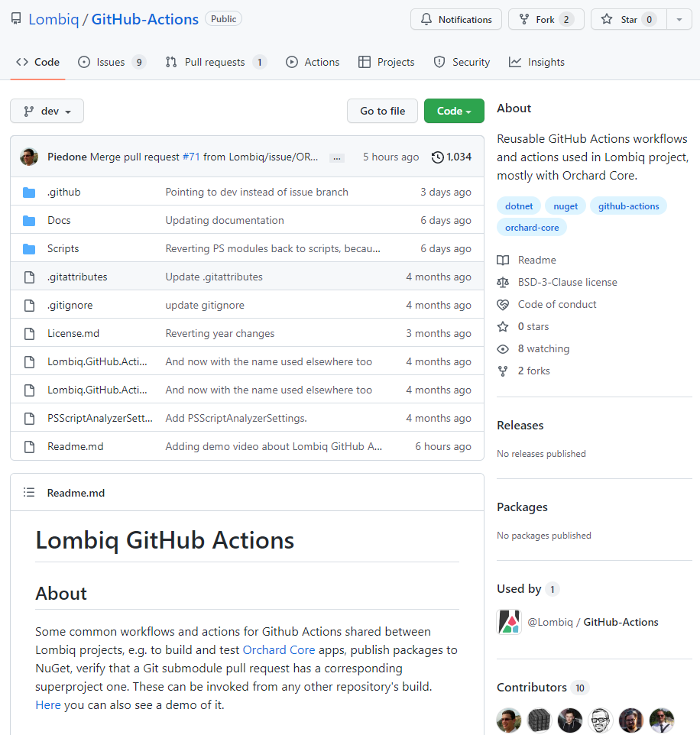Click the repository icon beside Lombiq
The image size is (700, 735).
(16, 19)
